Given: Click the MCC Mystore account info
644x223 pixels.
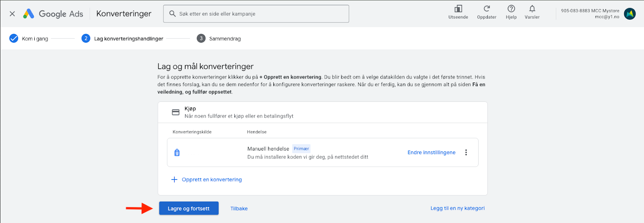Looking at the screenshot, I should click(x=590, y=14).
